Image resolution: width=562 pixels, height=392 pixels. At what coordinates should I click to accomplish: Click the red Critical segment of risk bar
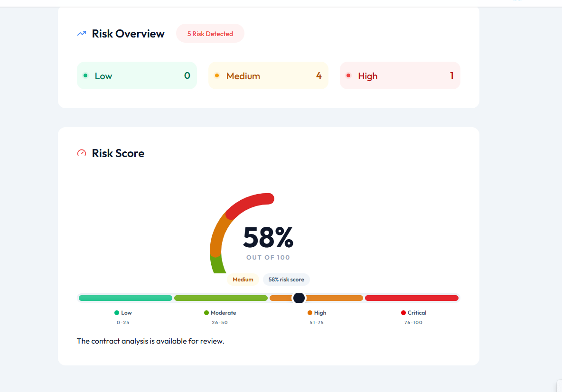coord(412,298)
